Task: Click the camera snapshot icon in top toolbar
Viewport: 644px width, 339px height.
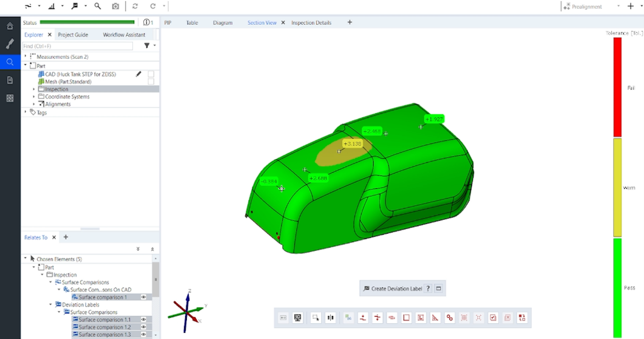Action: (115, 6)
